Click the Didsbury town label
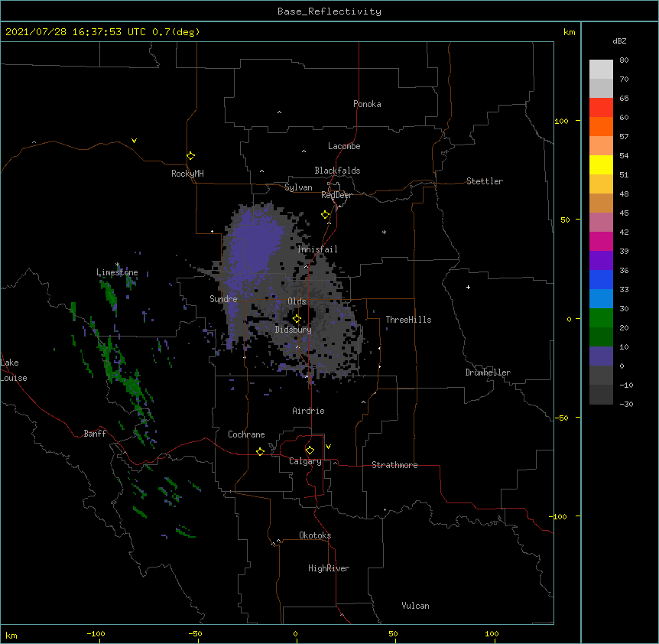This screenshot has height=644, width=659. click(x=293, y=330)
